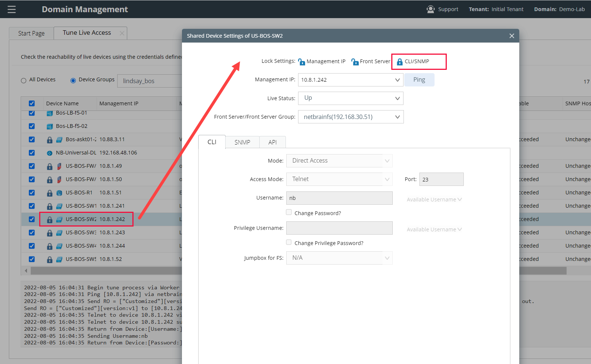
Task: Open the Jumpbox for FS dropdown
Action: point(339,258)
